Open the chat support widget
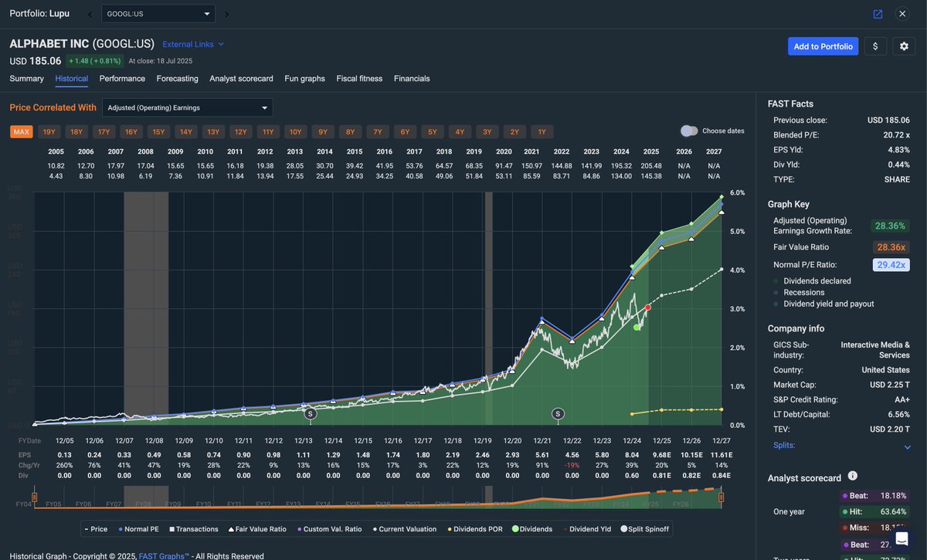This screenshot has height=560, width=927. click(x=901, y=538)
